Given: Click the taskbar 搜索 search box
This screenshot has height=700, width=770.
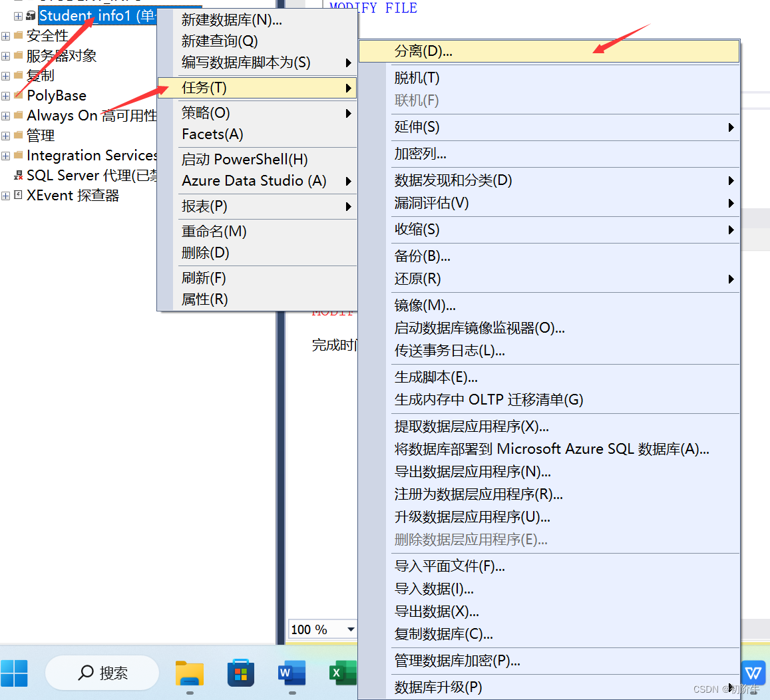Looking at the screenshot, I should coord(102,673).
